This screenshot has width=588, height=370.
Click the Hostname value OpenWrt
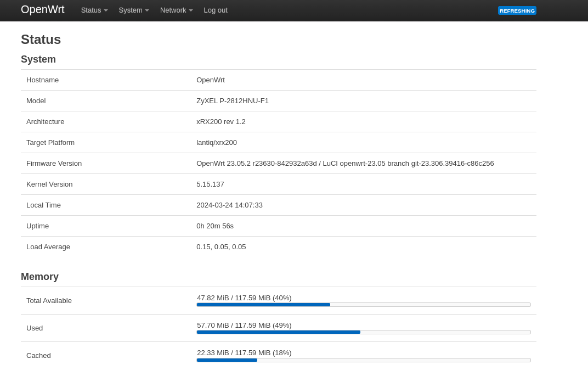pyautogui.click(x=211, y=80)
